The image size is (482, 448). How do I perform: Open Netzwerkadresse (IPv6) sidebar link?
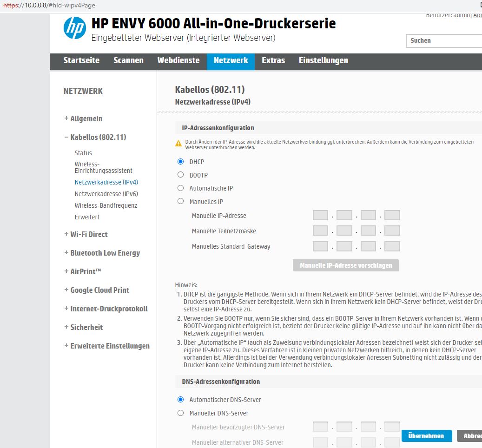(106, 194)
